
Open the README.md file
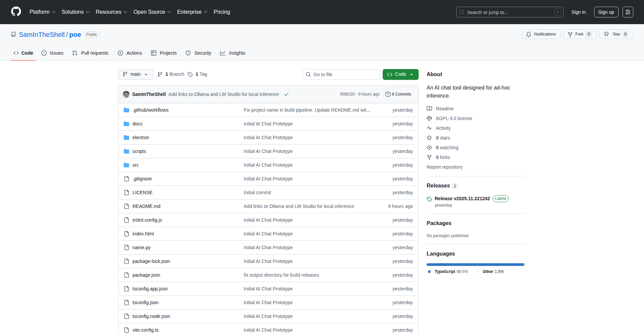coord(146,206)
